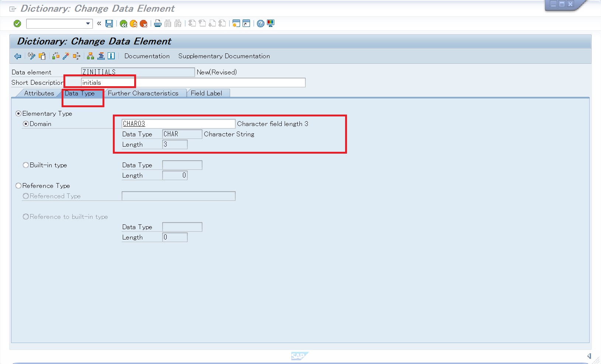Screen dimensions: 601x364
Task: Click the Referenced Type input field
Action: click(x=178, y=196)
